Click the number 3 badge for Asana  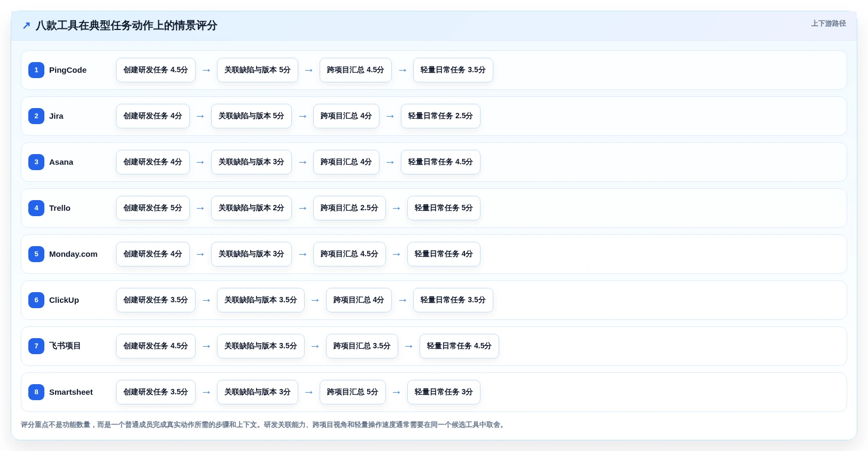pos(36,162)
